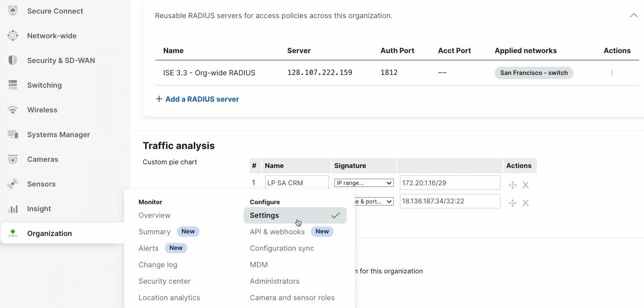Click Add a RADIUS server link
Screen dimensions: 644x308
click(197, 99)
